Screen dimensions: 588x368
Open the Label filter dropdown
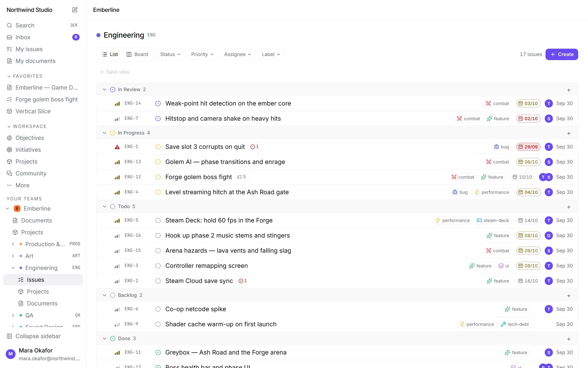271,54
